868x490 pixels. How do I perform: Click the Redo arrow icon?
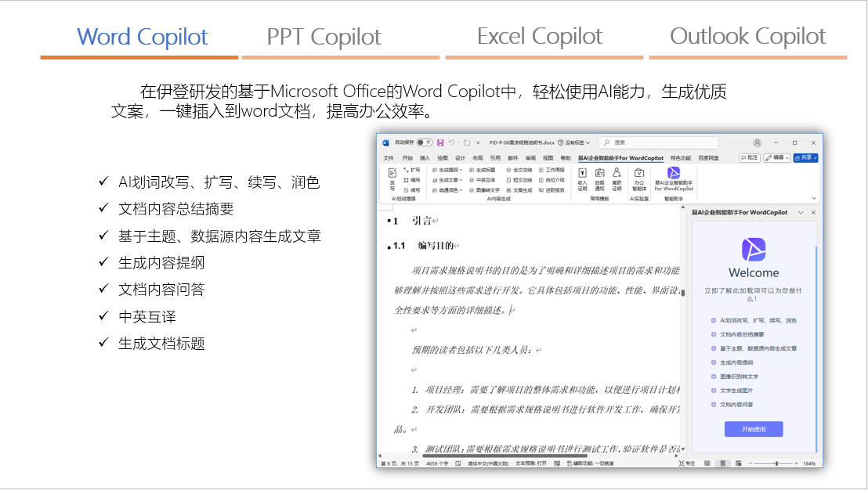[x=467, y=142]
